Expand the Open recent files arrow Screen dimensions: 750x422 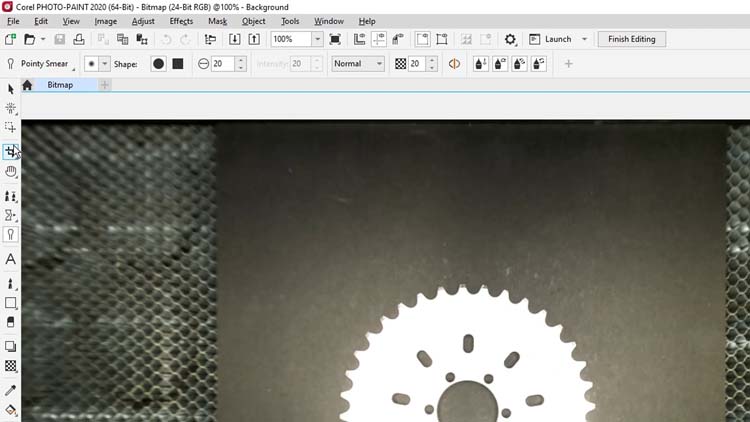(x=43, y=39)
